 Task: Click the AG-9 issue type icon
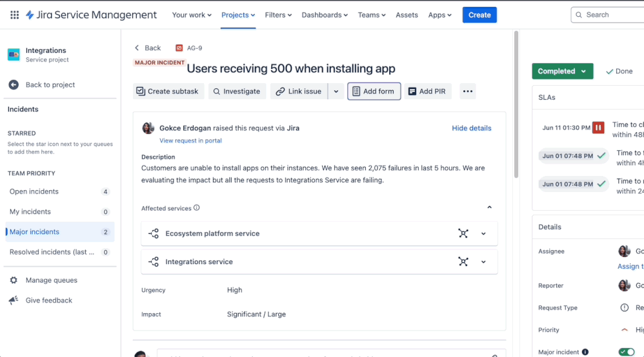(179, 48)
